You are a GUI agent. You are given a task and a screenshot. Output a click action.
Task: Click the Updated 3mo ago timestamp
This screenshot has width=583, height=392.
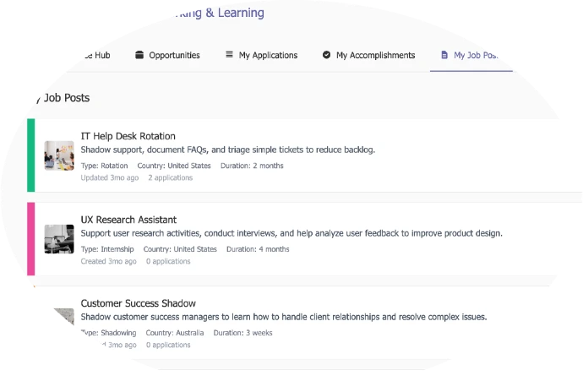click(110, 178)
